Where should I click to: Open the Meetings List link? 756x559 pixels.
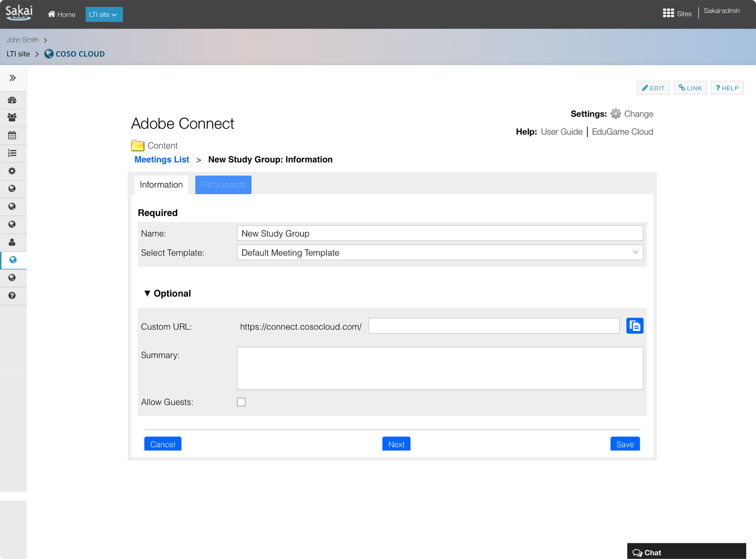162,160
